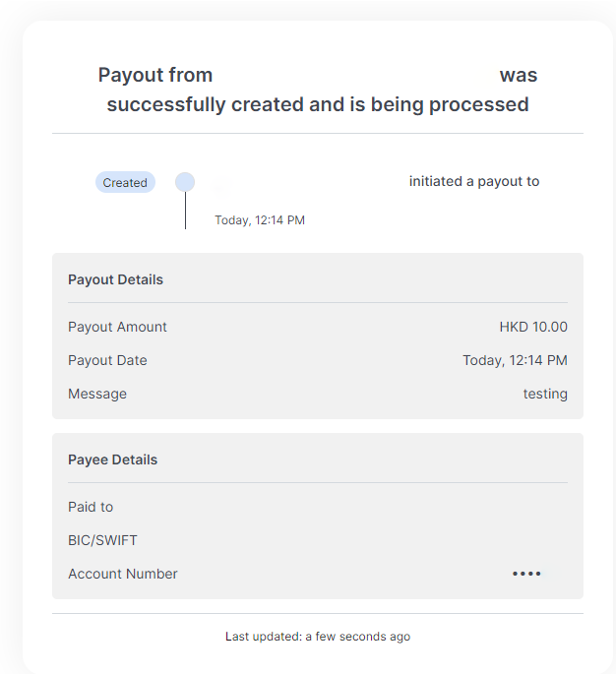Select the 'initiated a payout to' text
This screenshot has height=674, width=616.
(x=473, y=181)
